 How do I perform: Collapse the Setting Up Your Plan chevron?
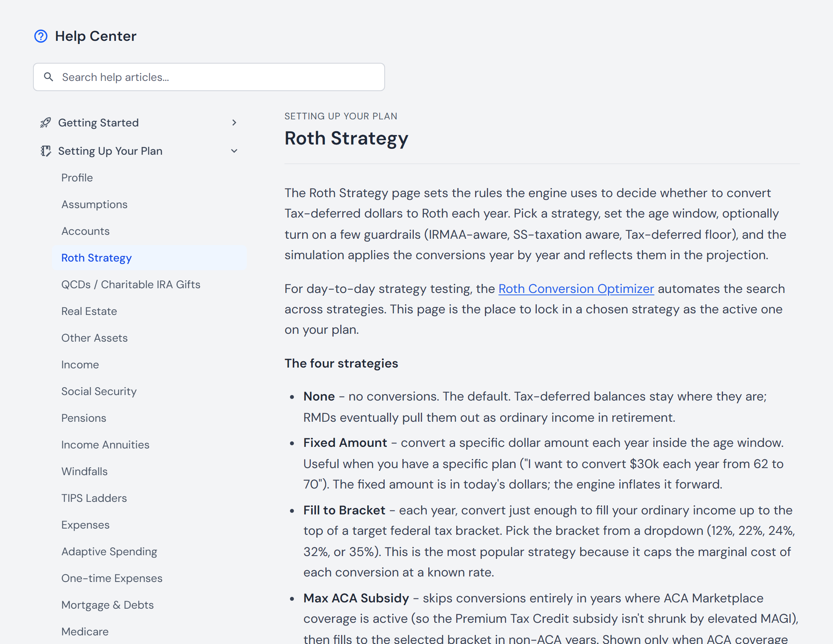coord(234,151)
